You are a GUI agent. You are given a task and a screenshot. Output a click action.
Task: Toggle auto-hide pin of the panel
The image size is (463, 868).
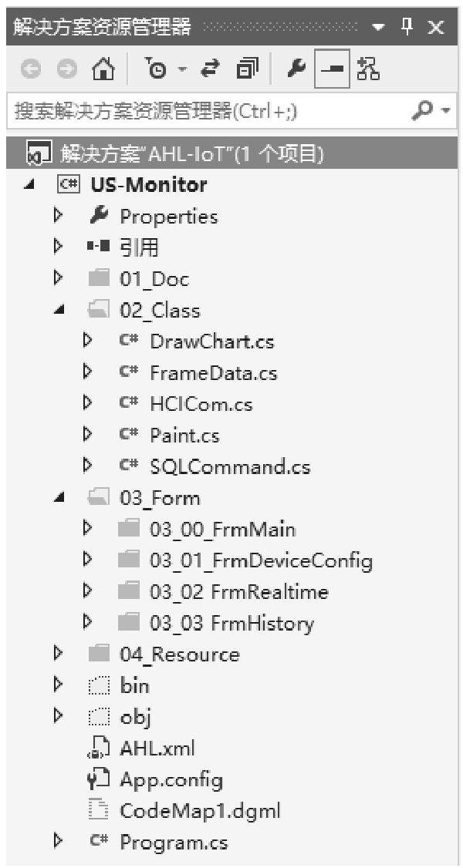click(408, 28)
